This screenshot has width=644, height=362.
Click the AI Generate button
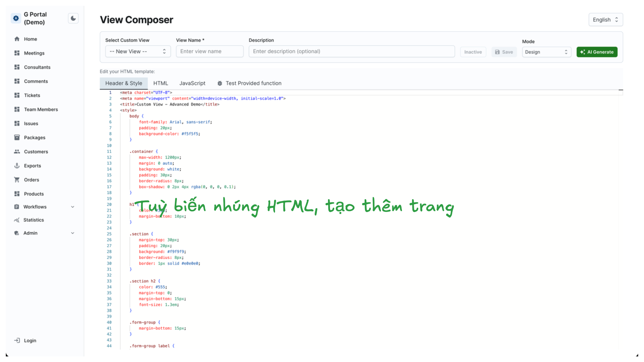pos(597,52)
